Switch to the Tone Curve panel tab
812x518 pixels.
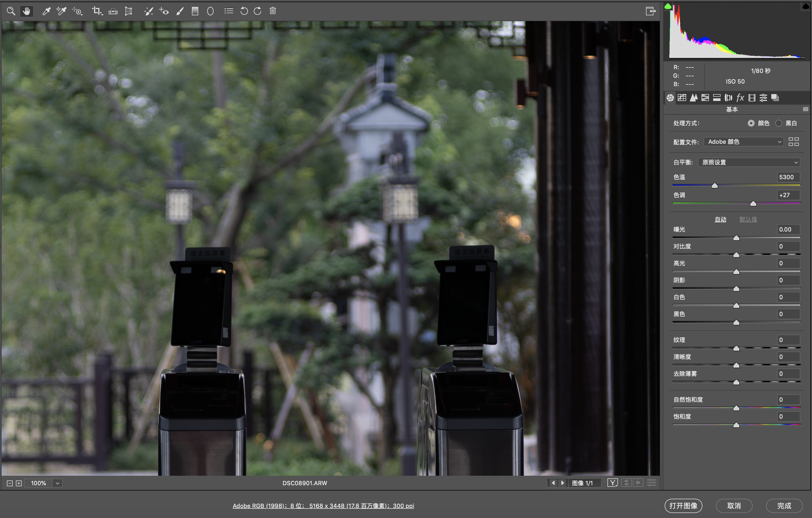(x=682, y=98)
